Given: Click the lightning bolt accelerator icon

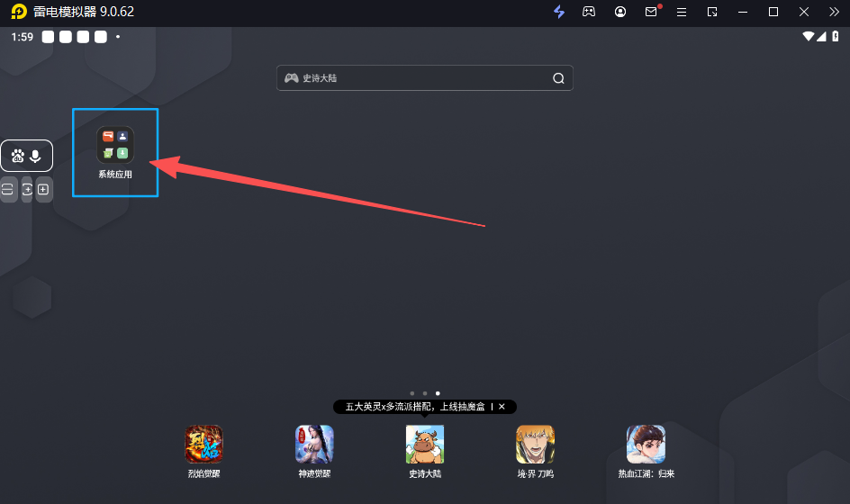Looking at the screenshot, I should (559, 12).
